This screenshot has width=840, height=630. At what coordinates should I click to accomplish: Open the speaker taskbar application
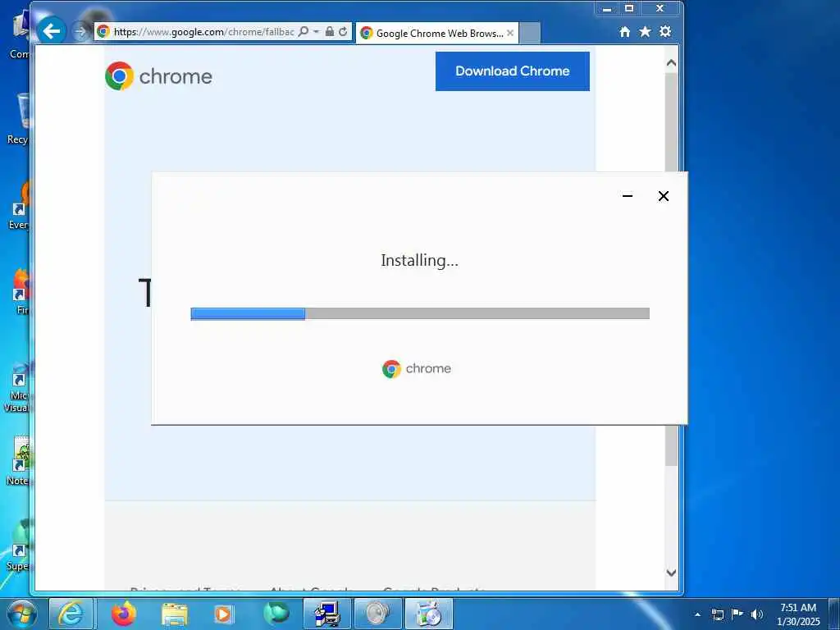pos(378,614)
